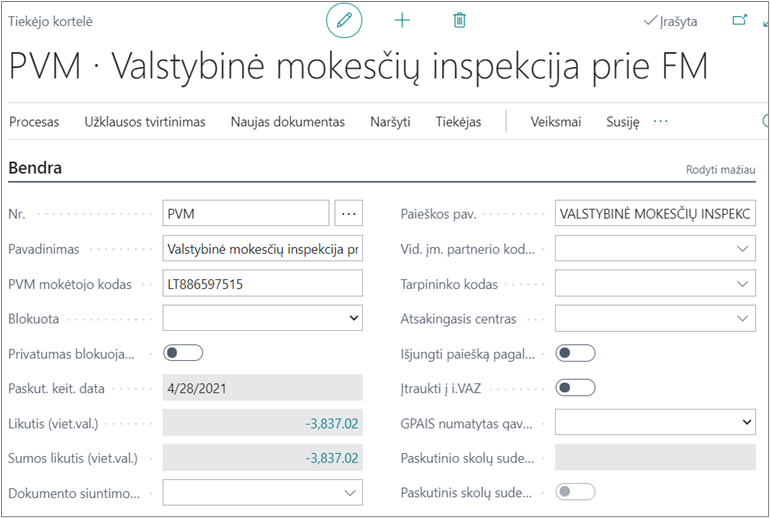Open the Naujas dokumentas menu
770x518 pixels.
[288, 122]
